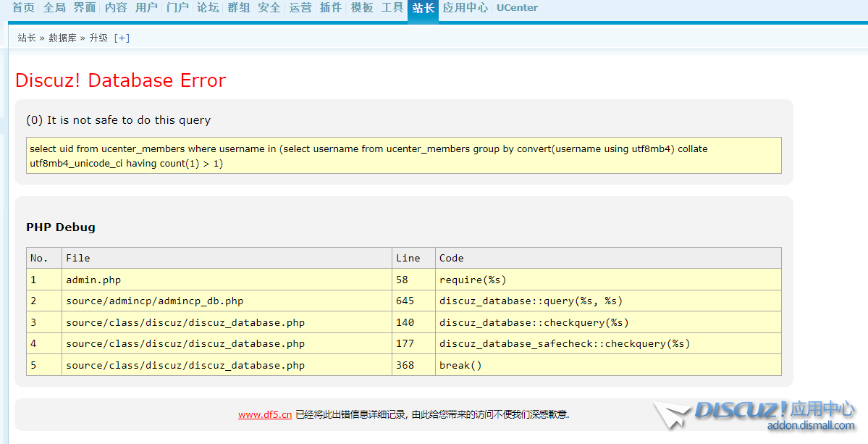Select the 运营 operations menu
This screenshot has width=868, height=444.
tap(300, 9)
